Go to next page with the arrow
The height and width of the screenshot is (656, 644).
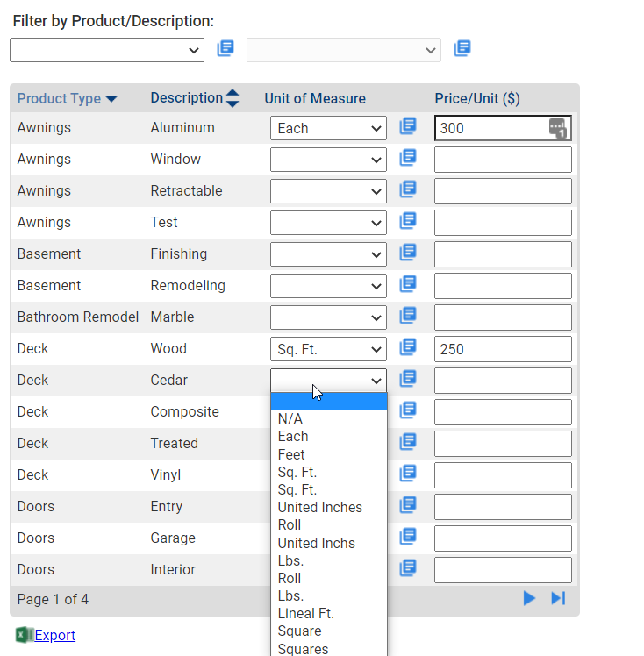click(529, 598)
